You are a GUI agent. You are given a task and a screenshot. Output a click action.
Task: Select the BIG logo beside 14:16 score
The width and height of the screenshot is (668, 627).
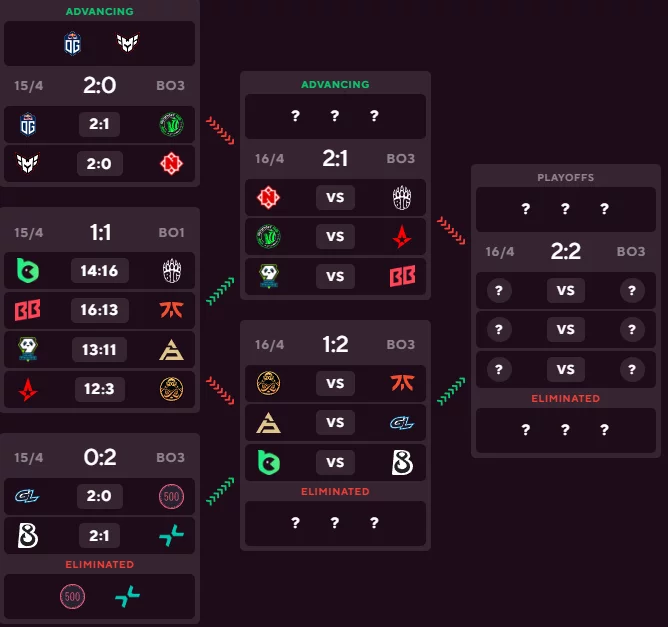172,270
